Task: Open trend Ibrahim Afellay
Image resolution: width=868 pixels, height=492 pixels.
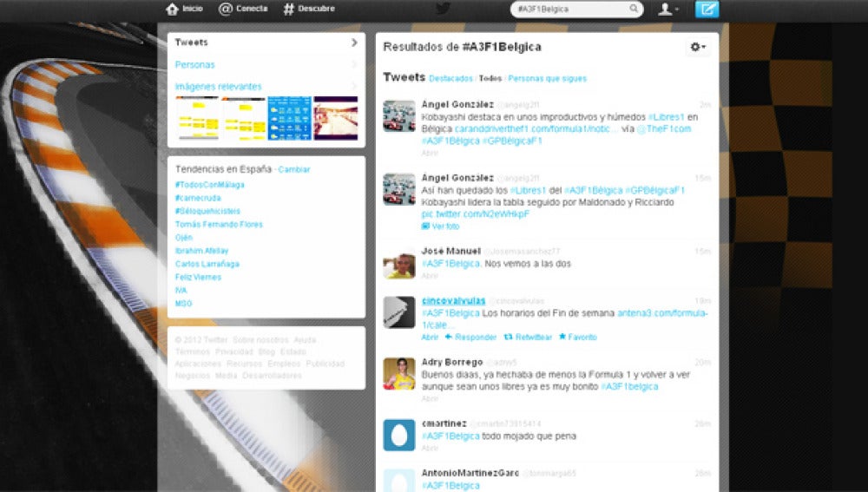Action: coord(201,251)
